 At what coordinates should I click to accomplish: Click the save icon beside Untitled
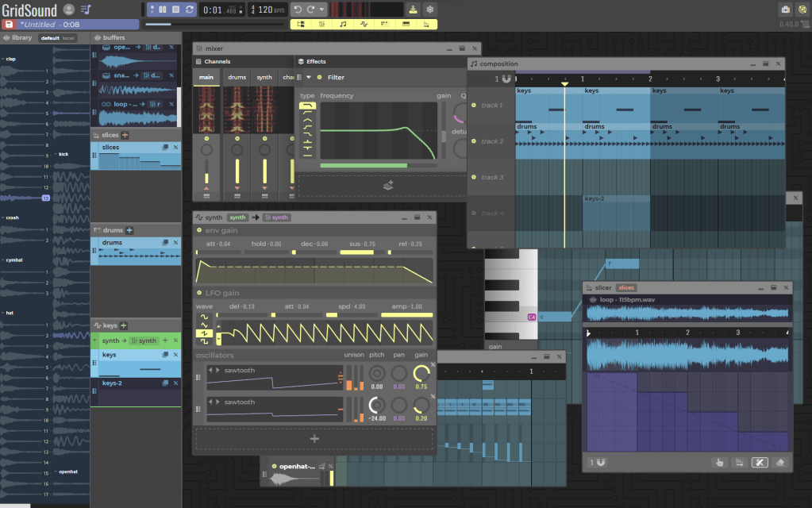pyautogui.click(x=9, y=25)
